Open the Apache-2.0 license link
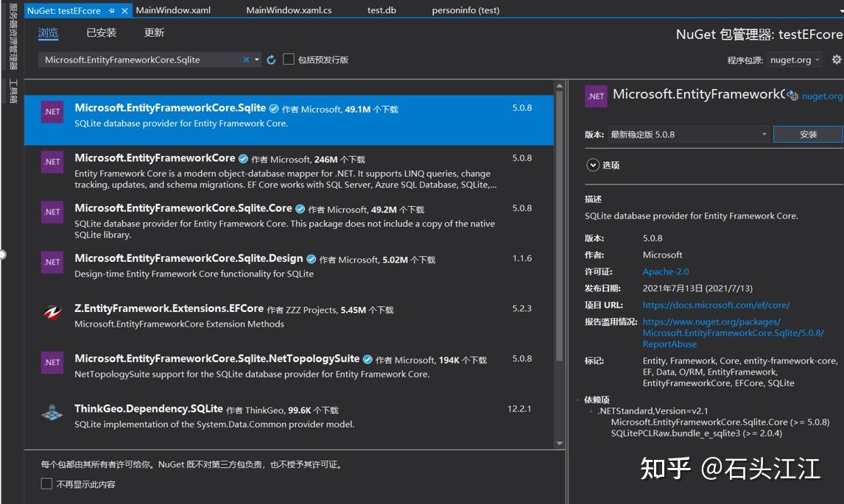 tap(665, 271)
